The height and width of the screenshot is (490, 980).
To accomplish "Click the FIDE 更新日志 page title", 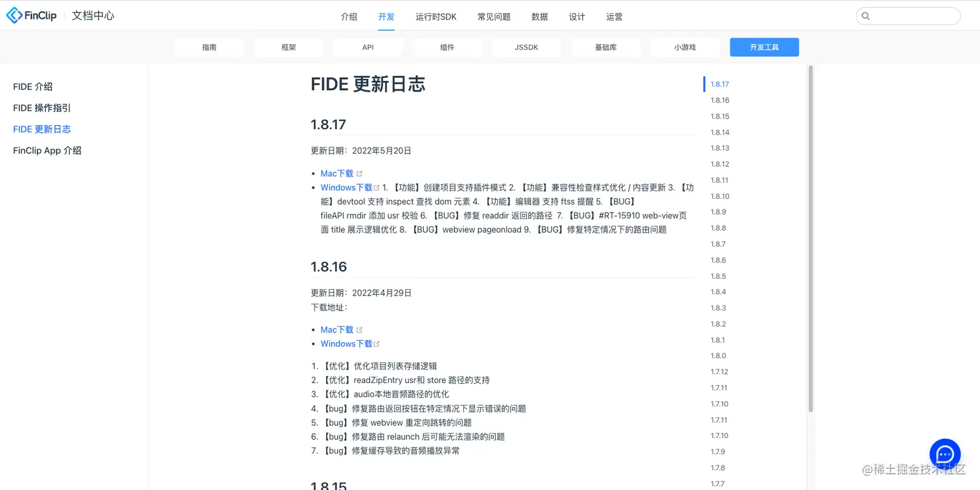I will click(x=368, y=84).
